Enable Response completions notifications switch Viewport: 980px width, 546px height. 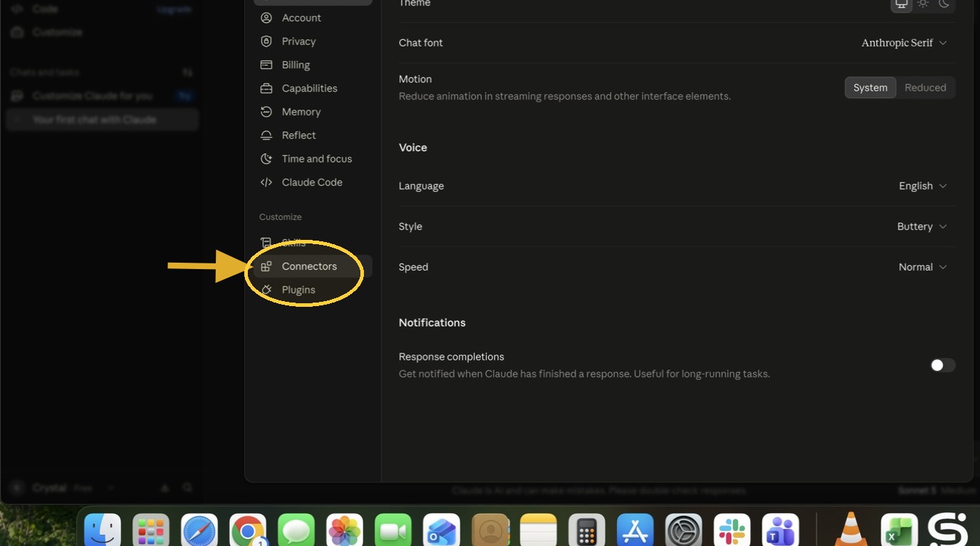pyautogui.click(x=942, y=365)
